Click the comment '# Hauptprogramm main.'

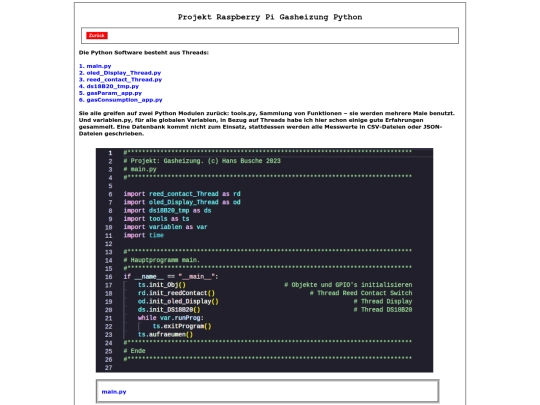162,260
